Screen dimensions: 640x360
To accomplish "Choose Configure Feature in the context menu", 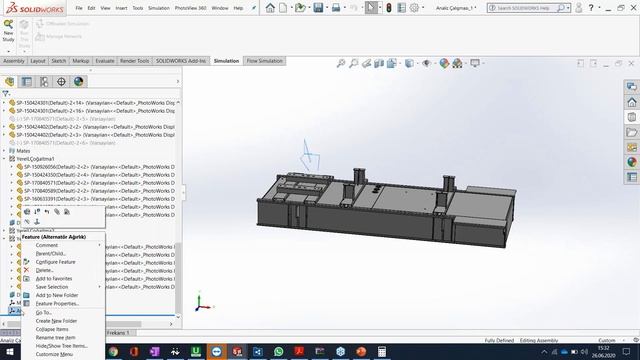I will coord(56,262).
